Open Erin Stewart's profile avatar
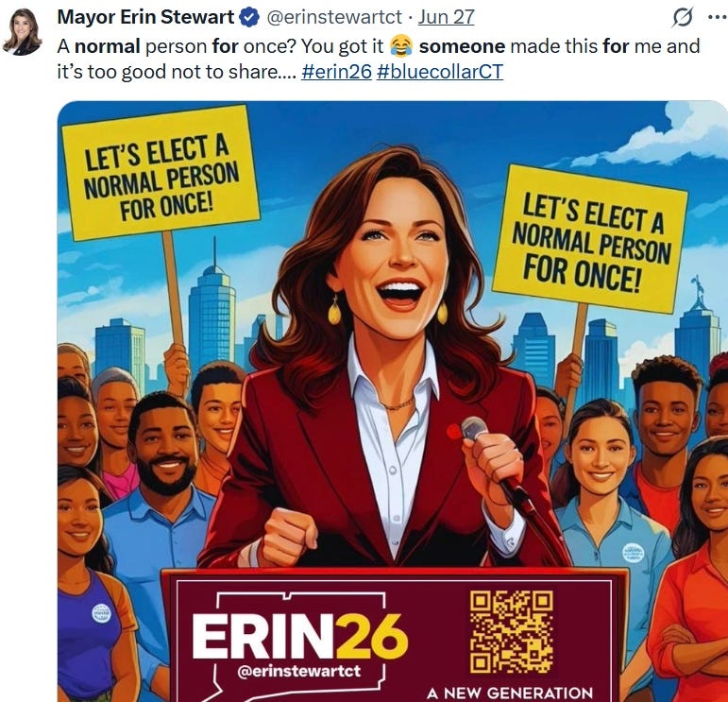This screenshot has height=702, width=728. (22, 31)
